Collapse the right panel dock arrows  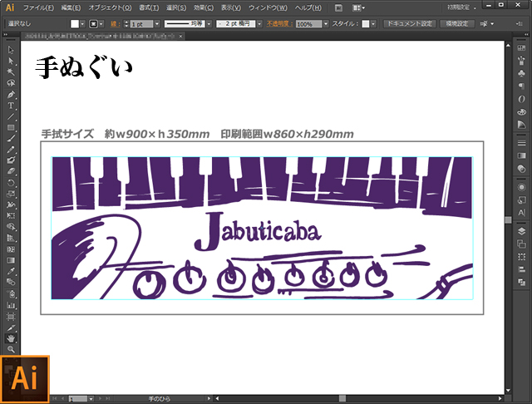526,34
